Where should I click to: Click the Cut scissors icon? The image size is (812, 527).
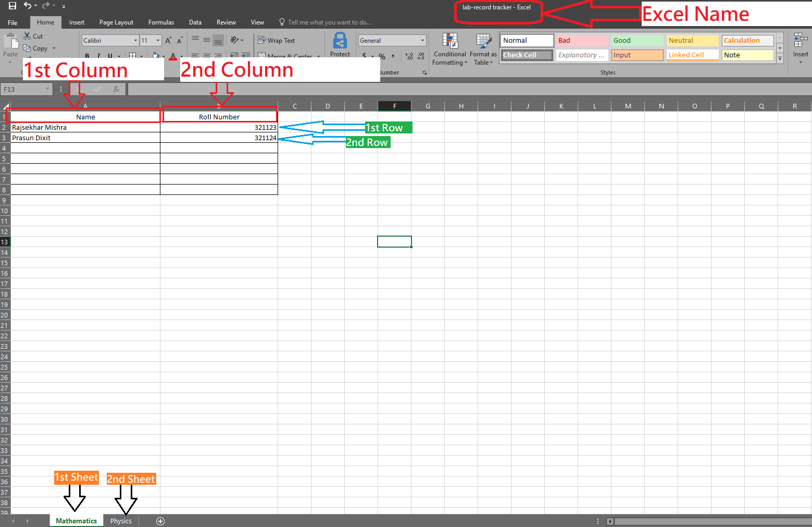[27, 36]
